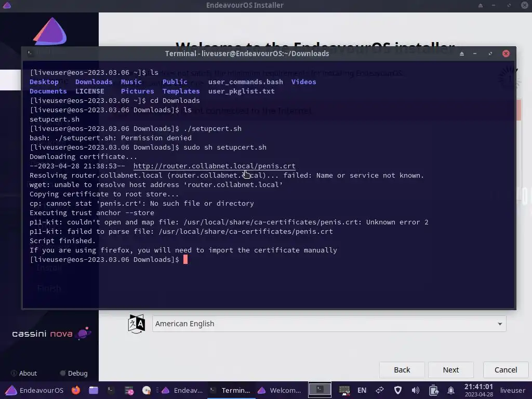Click the workspace switcher thumbnail
This screenshot has width=532, height=399.
pyautogui.click(x=320, y=390)
